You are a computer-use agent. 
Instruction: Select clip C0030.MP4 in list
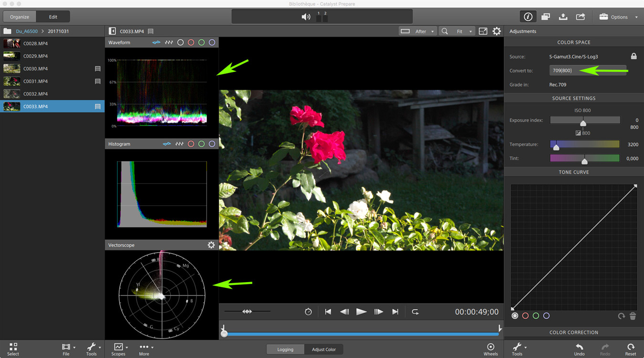(x=35, y=69)
